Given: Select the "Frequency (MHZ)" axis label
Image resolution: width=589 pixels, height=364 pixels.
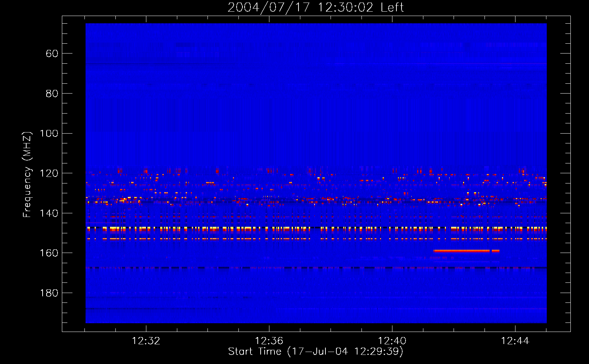Looking at the screenshot, I should (27, 174).
